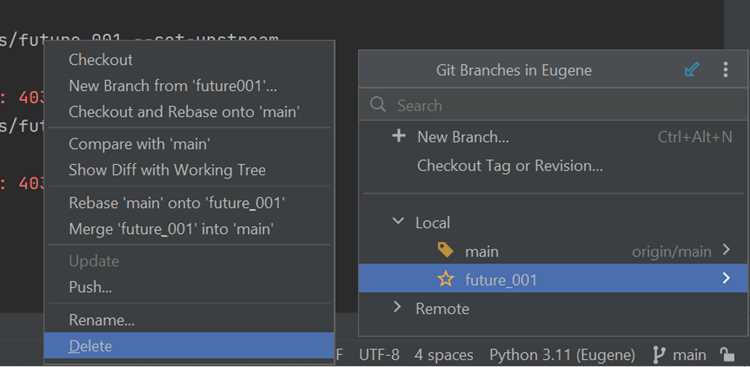Click the origin/main tracking label

pyautogui.click(x=672, y=251)
